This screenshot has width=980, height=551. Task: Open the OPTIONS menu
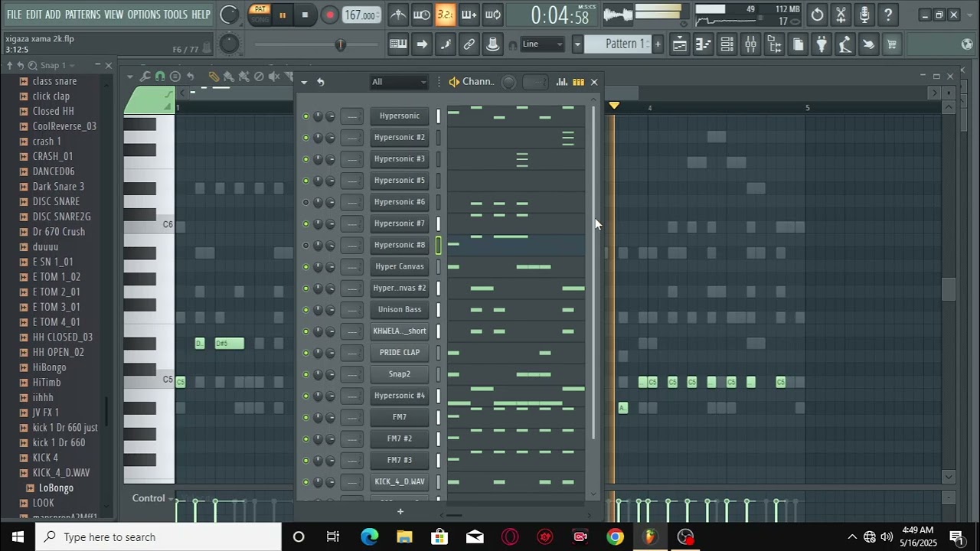click(144, 15)
